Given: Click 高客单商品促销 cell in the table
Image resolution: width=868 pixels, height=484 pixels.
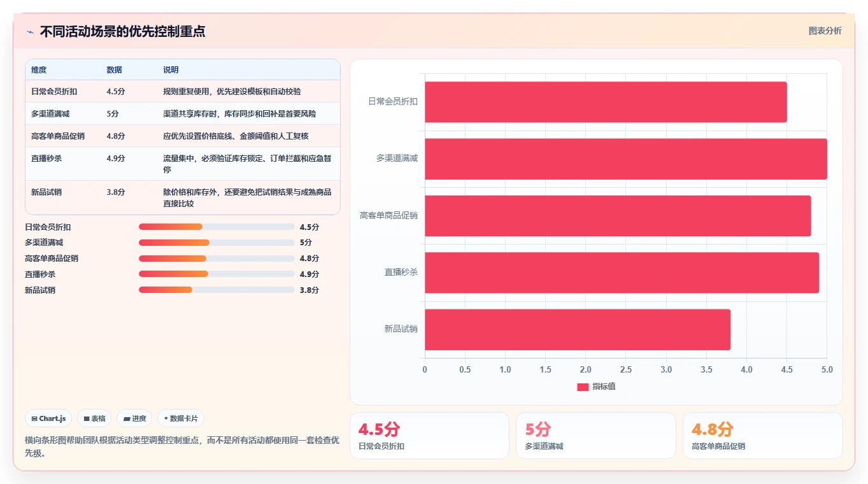Looking at the screenshot, I should tap(58, 136).
